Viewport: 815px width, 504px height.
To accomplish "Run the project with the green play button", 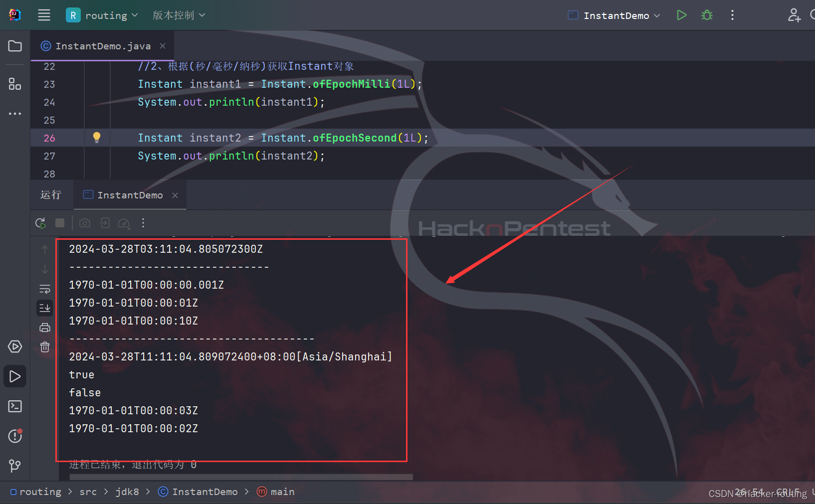I will (x=681, y=15).
